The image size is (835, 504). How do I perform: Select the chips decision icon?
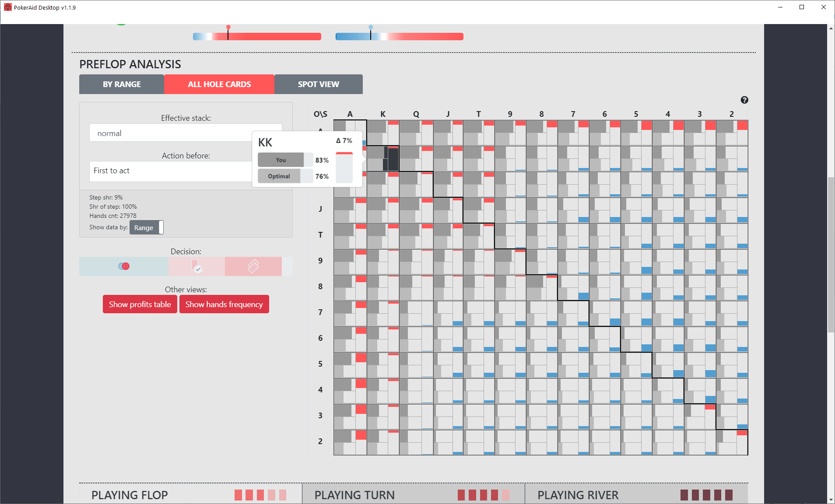click(x=124, y=266)
